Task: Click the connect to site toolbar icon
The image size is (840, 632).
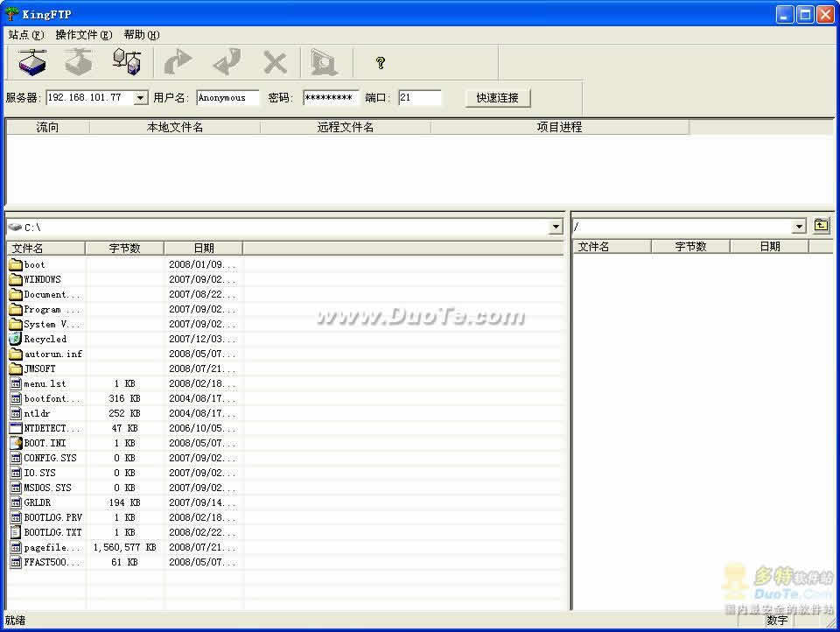Action: pos(32,62)
